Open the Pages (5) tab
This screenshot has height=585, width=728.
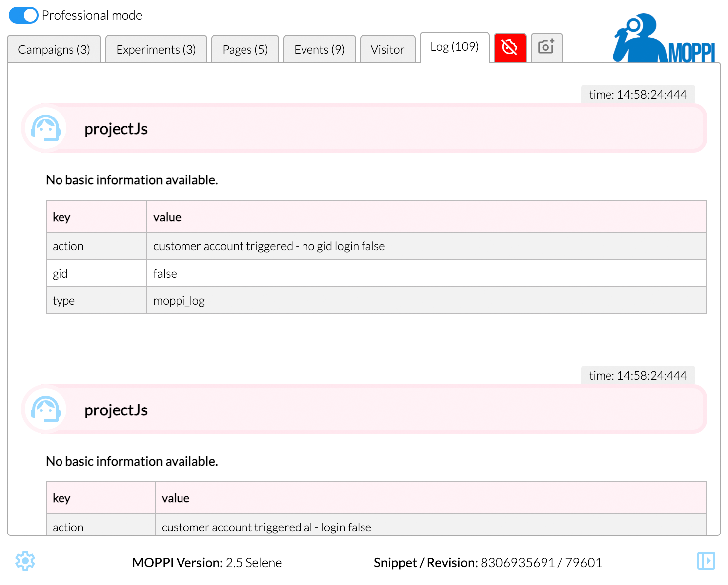tap(245, 50)
